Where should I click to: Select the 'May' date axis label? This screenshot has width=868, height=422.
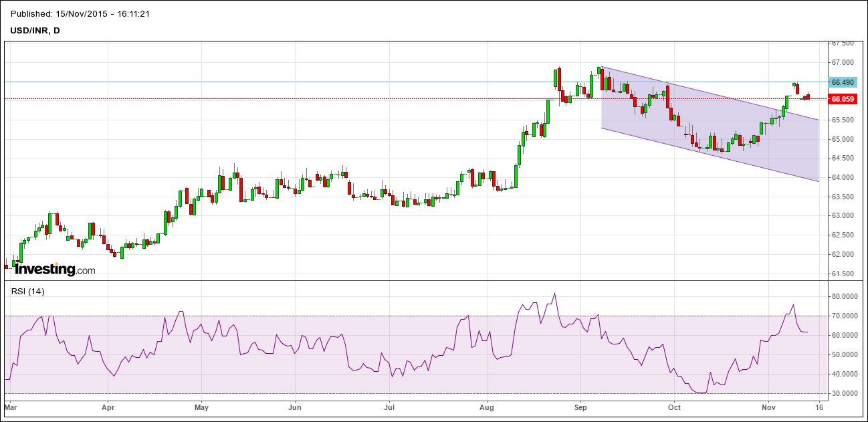pos(202,406)
